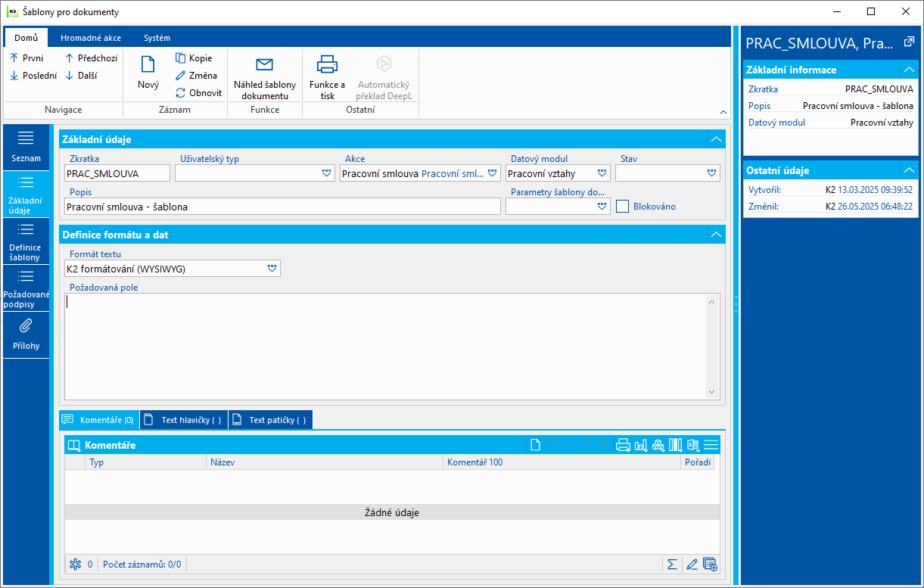924x588 pixels.
Task: Open the Formát textu dropdown
Action: click(272, 268)
